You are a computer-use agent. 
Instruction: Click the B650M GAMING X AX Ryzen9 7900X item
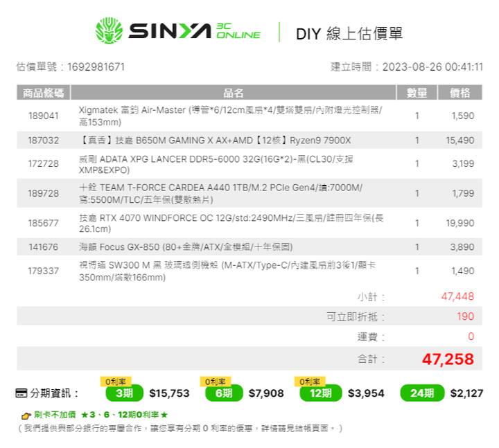tap(215, 141)
